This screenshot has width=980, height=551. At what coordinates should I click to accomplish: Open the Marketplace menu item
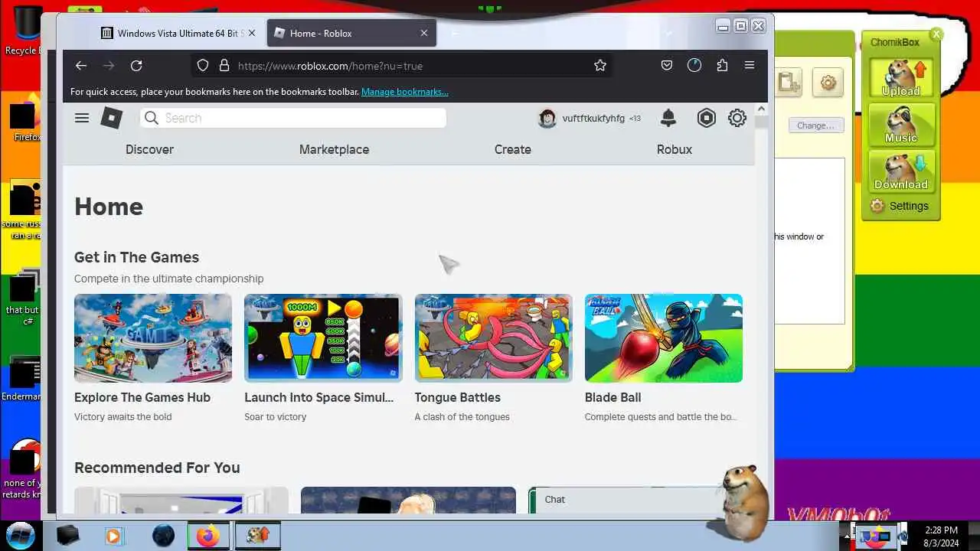tap(334, 149)
